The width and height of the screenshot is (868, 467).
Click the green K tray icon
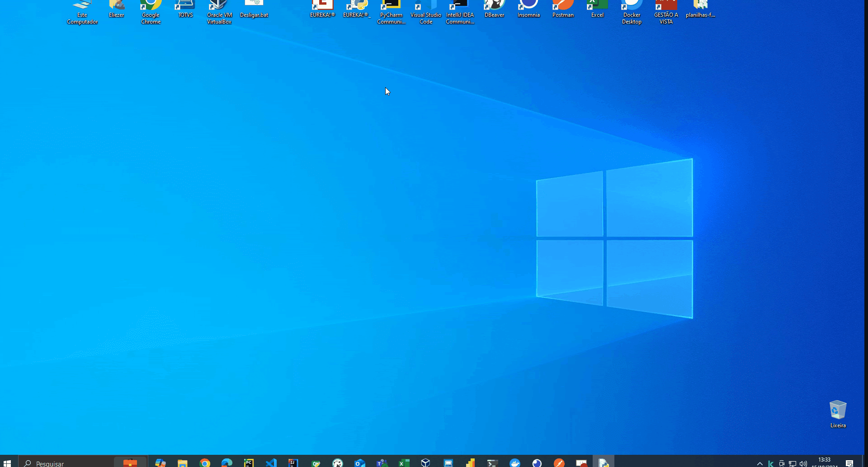(x=771, y=463)
